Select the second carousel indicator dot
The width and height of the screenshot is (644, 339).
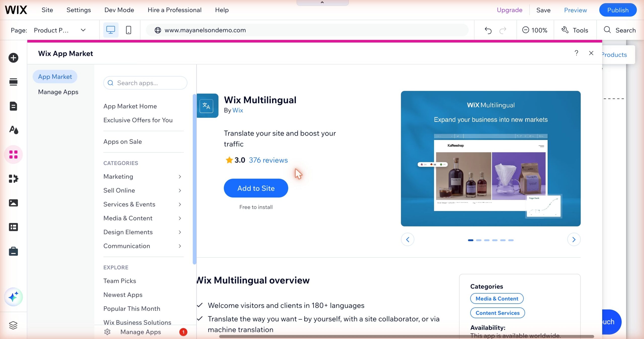[x=478, y=240]
